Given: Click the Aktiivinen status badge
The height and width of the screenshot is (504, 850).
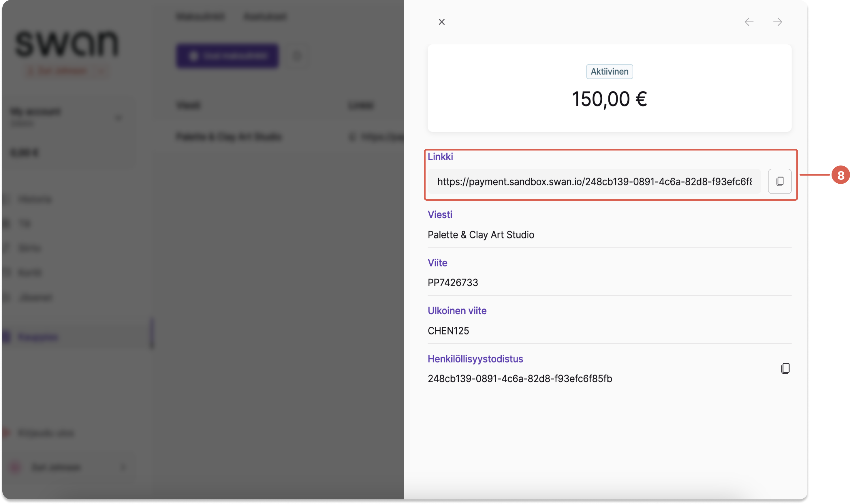Looking at the screenshot, I should [x=609, y=72].
